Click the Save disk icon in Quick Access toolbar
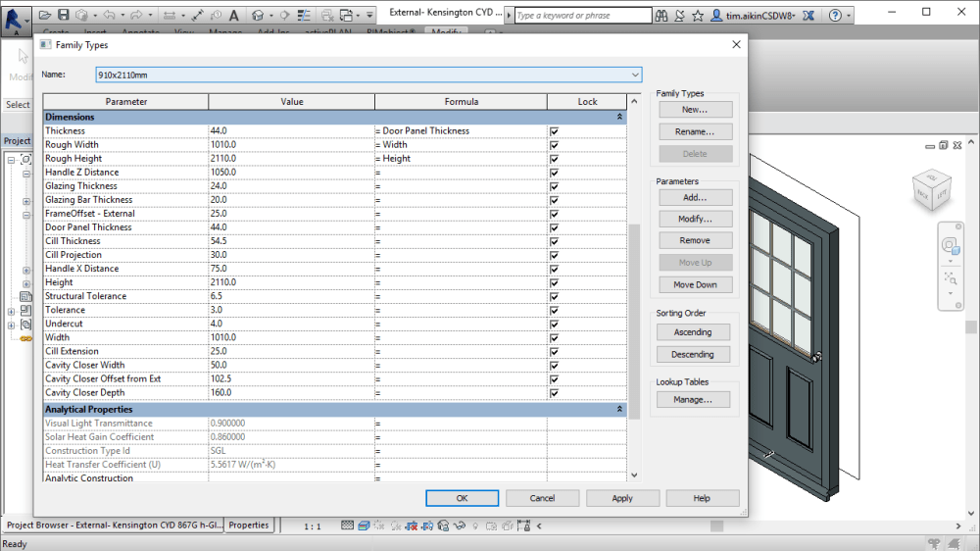 63,15
